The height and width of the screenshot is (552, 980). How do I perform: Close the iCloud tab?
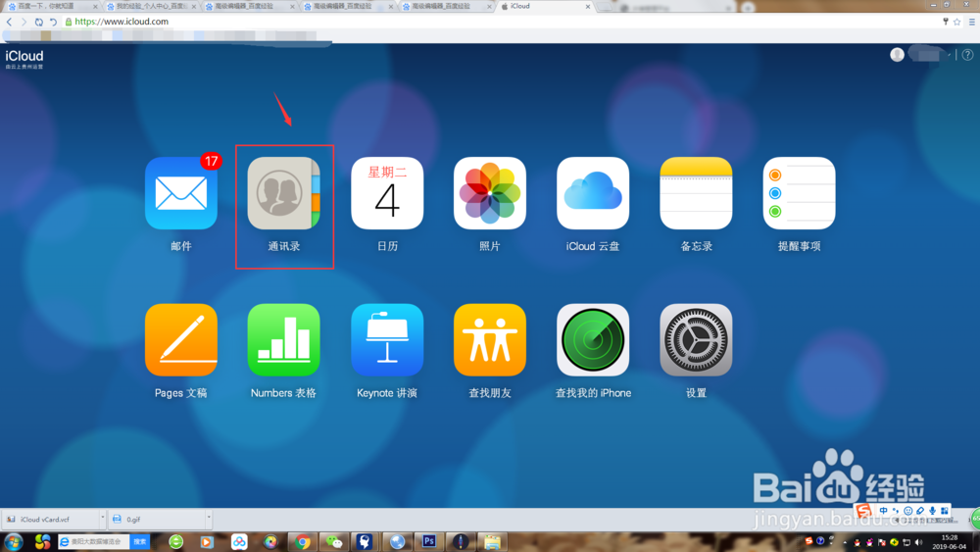[x=587, y=6]
